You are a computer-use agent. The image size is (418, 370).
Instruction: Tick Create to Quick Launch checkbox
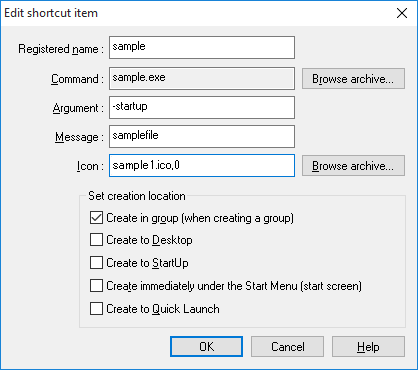96,309
